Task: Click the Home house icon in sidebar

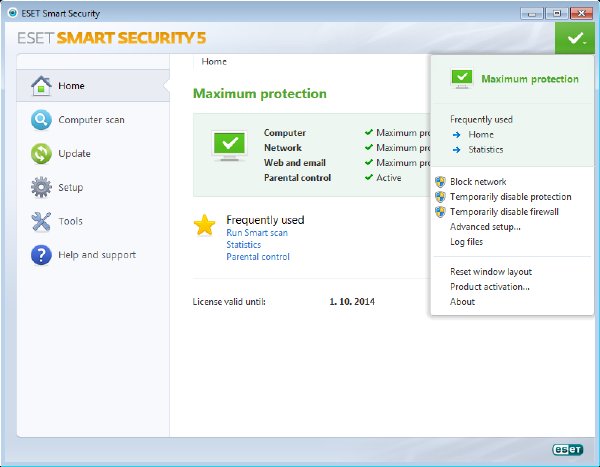Action: coord(41,85)
